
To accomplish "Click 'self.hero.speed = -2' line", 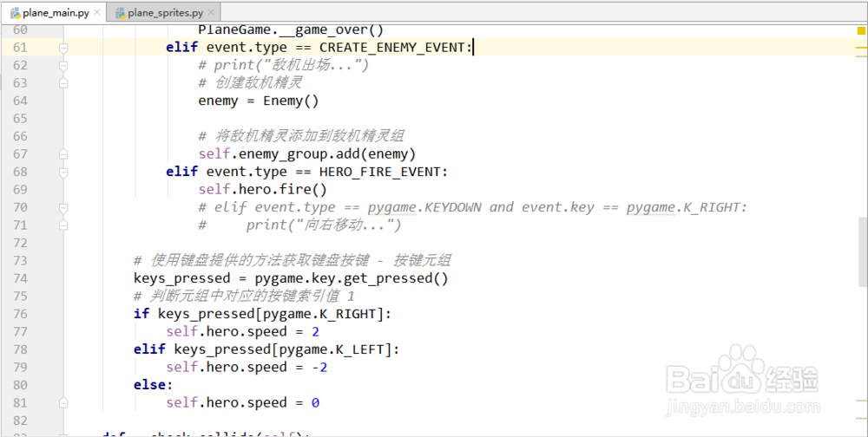I will click(247, 368).
